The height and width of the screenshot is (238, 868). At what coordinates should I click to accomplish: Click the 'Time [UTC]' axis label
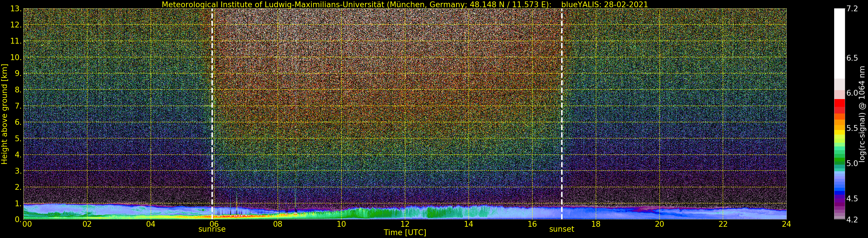(x=405, y=233)
